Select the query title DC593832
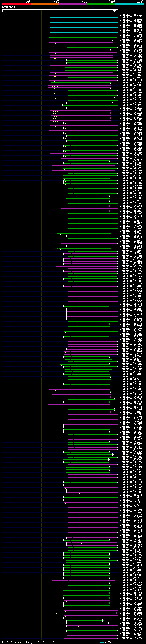 tap(8, 7)
